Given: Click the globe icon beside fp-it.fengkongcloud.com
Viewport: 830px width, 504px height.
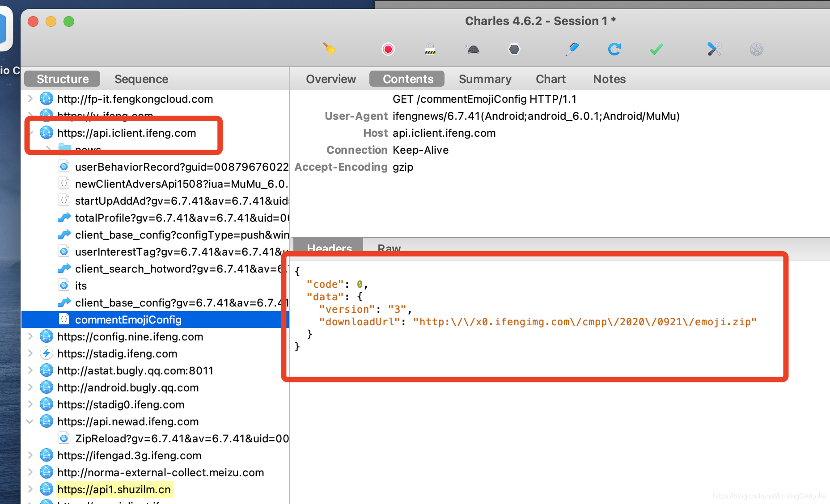Looking at the screenshot, I should 47,99.
